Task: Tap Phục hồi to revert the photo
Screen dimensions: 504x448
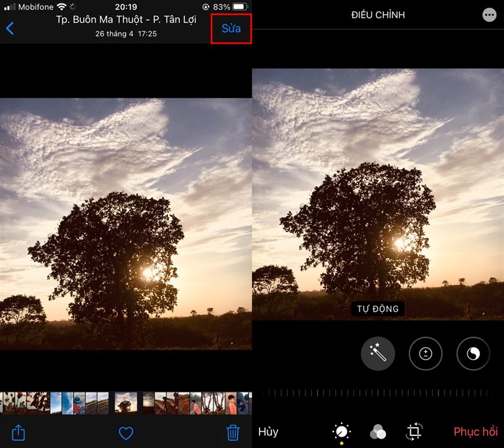Action: click(476, 432)
